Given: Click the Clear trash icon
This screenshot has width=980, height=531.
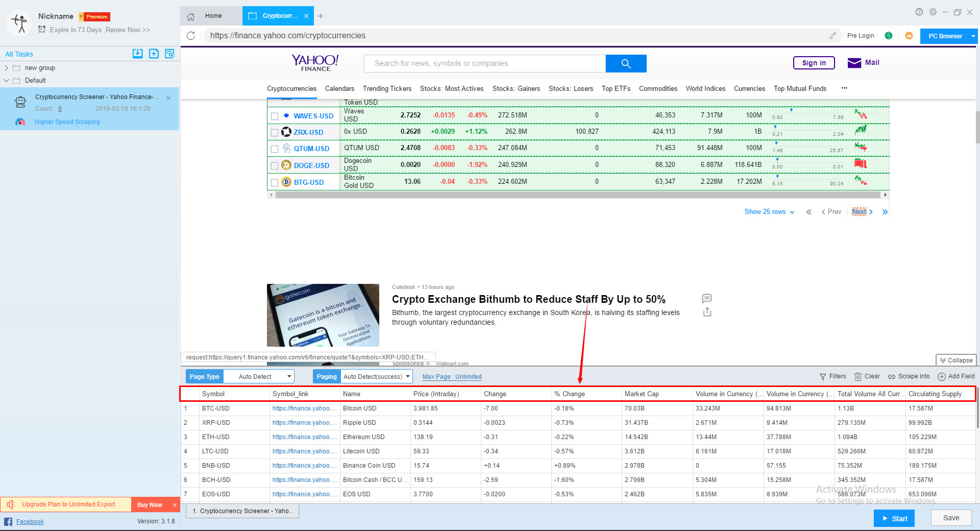Looking at the screenshot, I should (x=858, y=377).
